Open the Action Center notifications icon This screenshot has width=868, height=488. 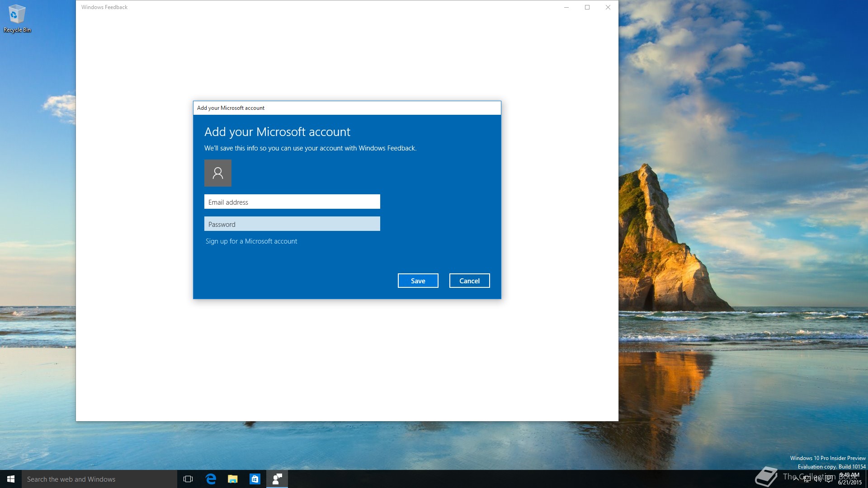pyautogui.click(x=829, y=479)
